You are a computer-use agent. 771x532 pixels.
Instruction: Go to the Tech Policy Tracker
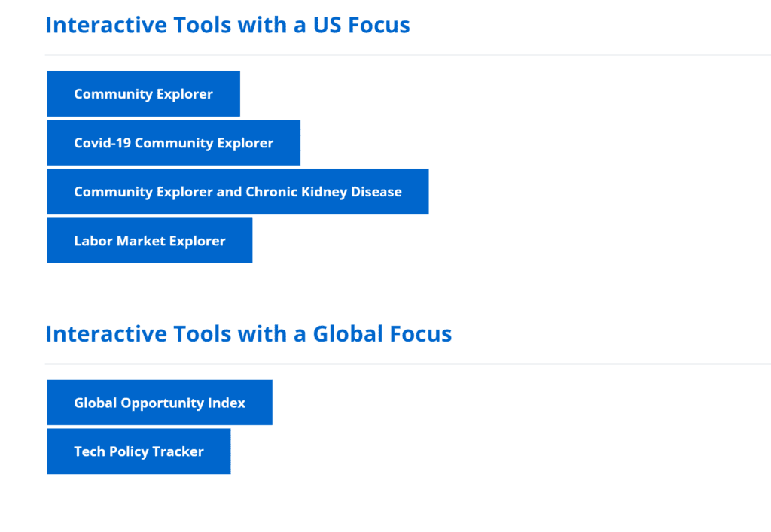tap(139, 451)
